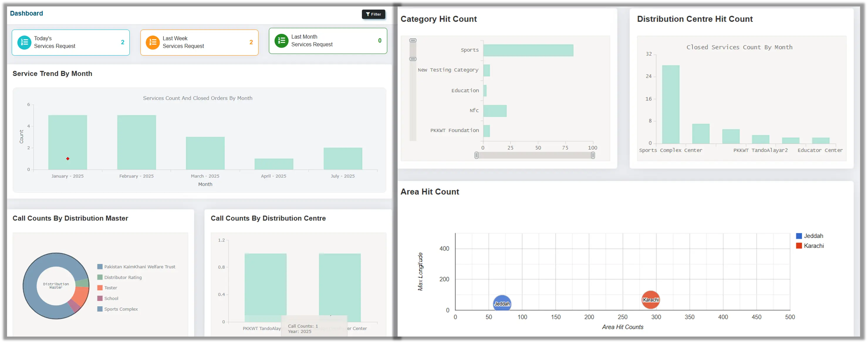This screenshot has width=868, height=343.
Task: Click top handle of vertical zoom slider
Action: (x=413, y=40)
